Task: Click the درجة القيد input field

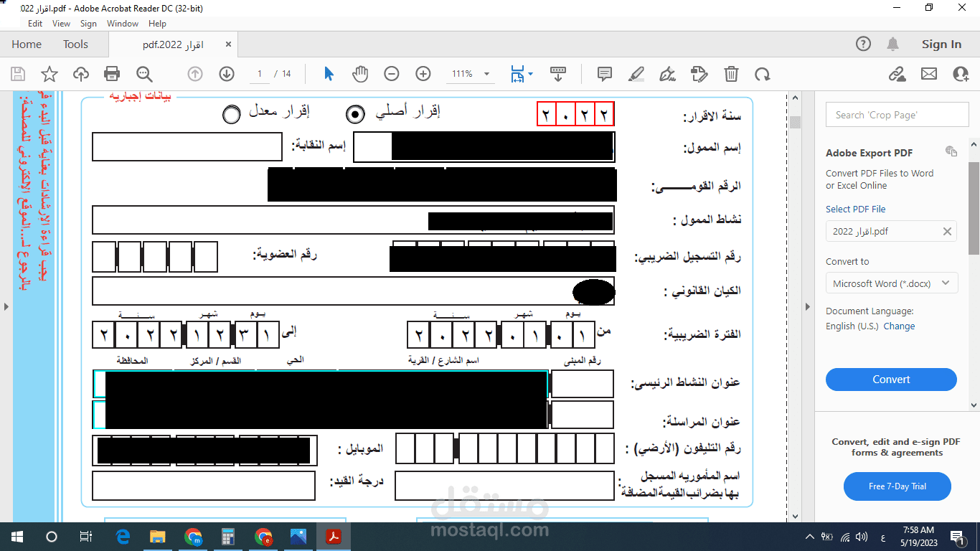Action: click(x=204, y=485)
